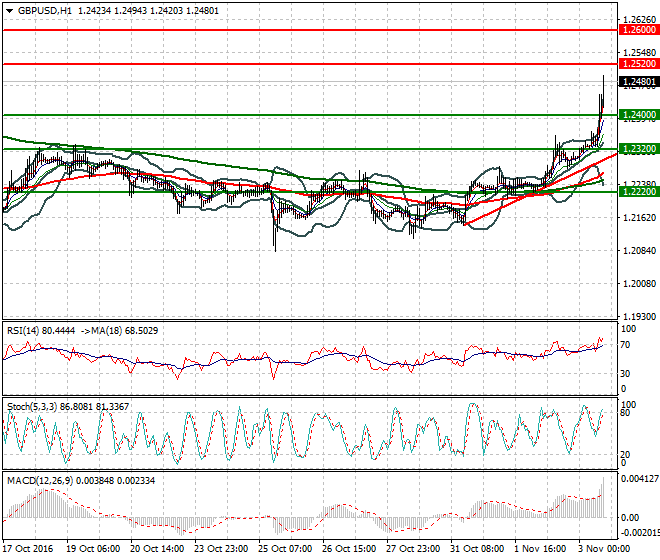Click the MACD scale value 0.004127
This screenshot has height=560, width=660.
[x=640, y=479]
